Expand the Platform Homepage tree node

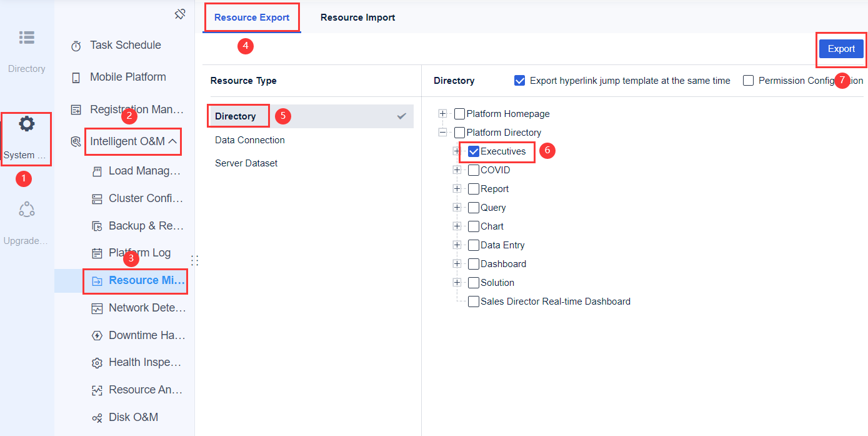point(443,114)
